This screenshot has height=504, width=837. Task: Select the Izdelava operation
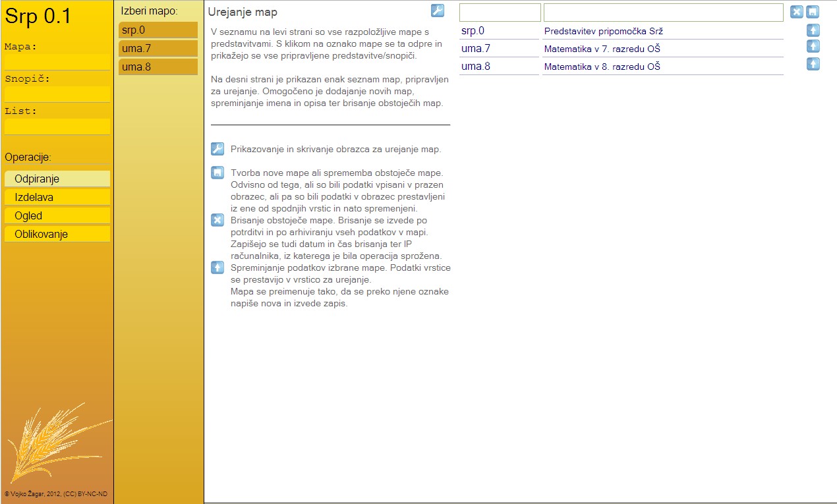[57, 197]
